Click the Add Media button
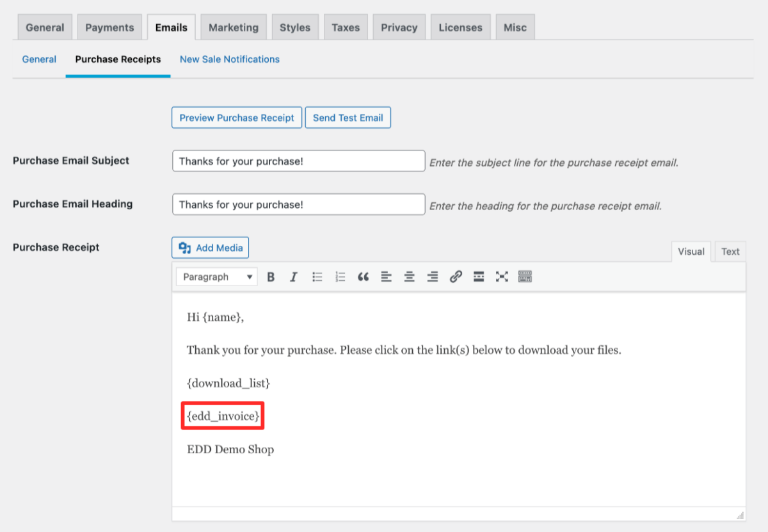The width and height of the screenshot is (768, 532). (x=210, y=248)
